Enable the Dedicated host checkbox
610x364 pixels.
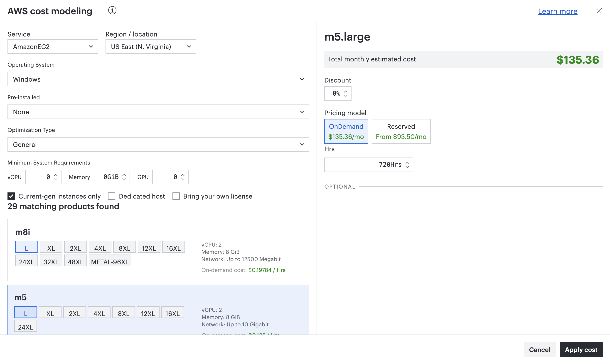click(112, 196)
